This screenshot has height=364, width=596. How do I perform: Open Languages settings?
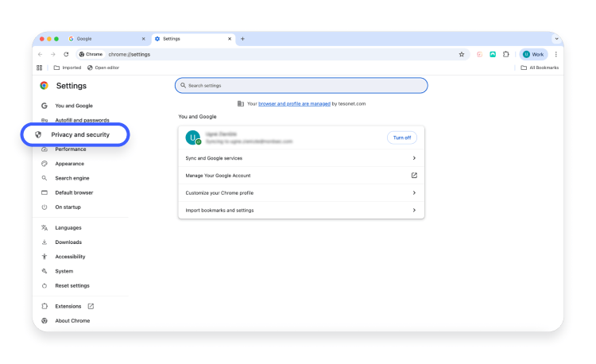click(68, 227)
